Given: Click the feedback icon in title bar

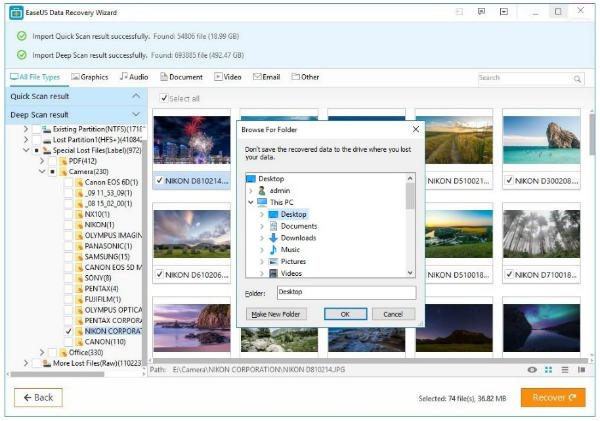Looking at the screenshot, I should click(x=481, y=11).
